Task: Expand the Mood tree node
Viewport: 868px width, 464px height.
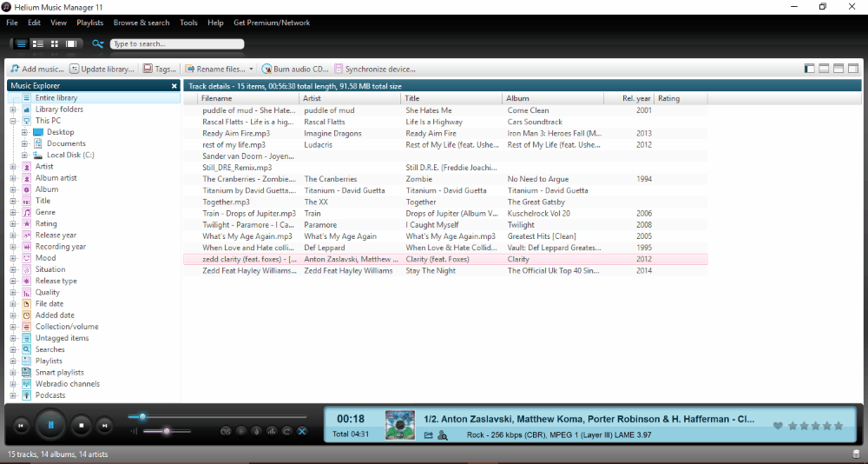Action: click(13, 258)
